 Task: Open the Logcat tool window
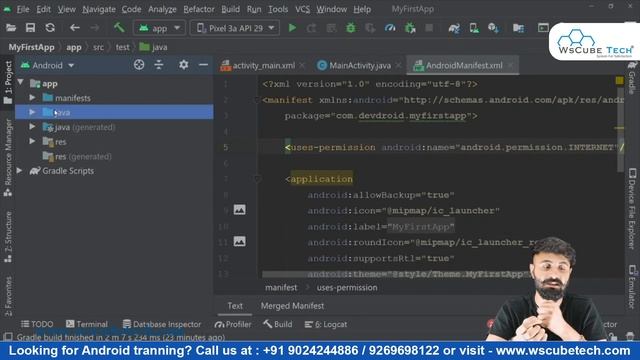(326, 324)
